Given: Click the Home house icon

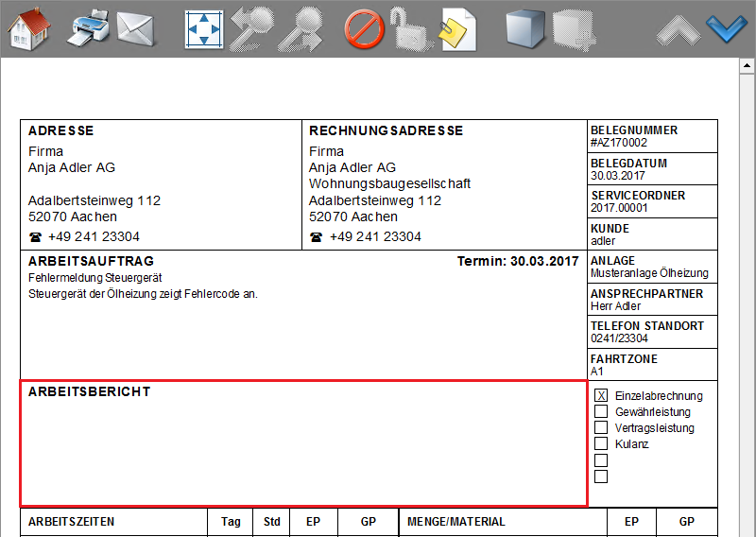Looking at the screenshot, I should click(28, 29).
